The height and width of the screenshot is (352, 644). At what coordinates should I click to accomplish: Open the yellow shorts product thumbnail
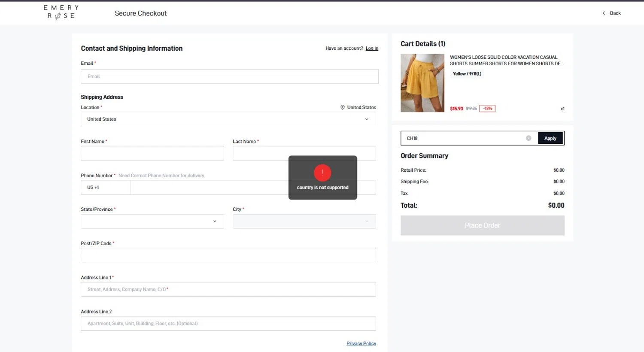422,83
